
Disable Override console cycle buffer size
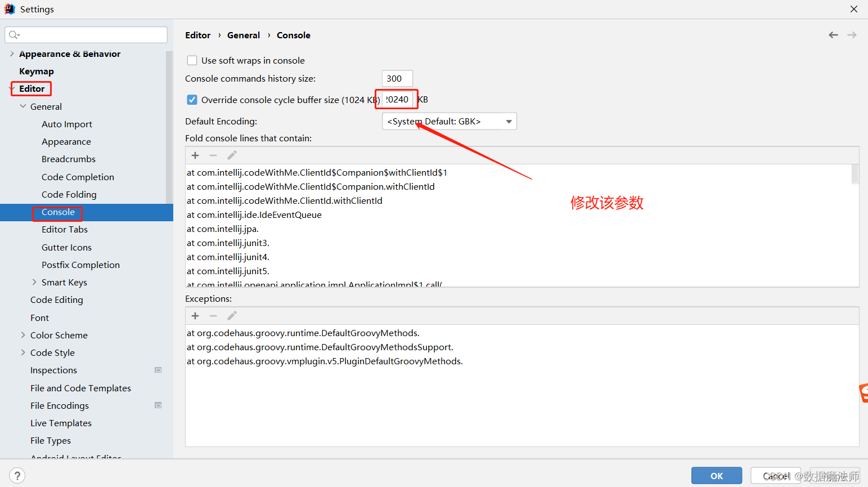(192, 99)
